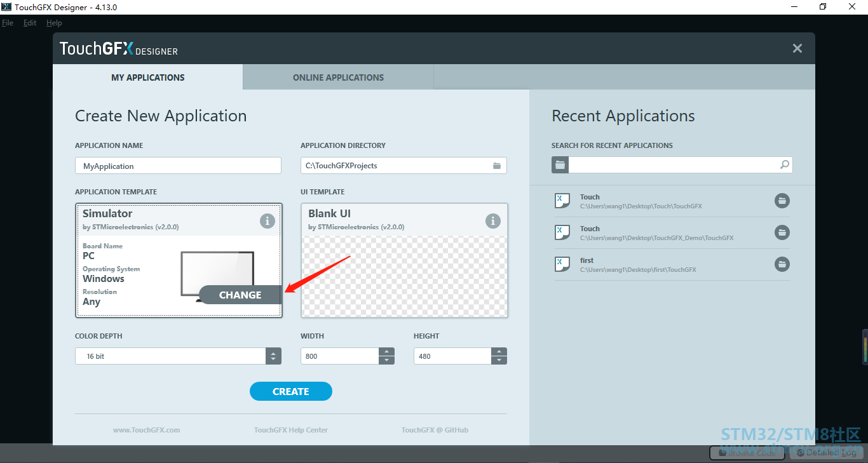Click the file icon of the first entry
This screenshot has height=463, width=868.
pos(562,264)
